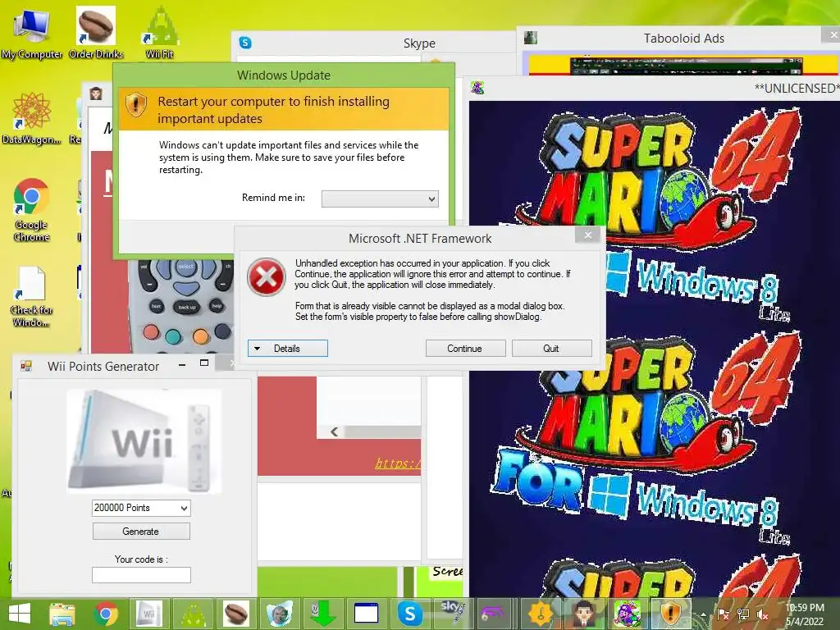Launch the Wii Fit desktop shortcut

point(160,33)
